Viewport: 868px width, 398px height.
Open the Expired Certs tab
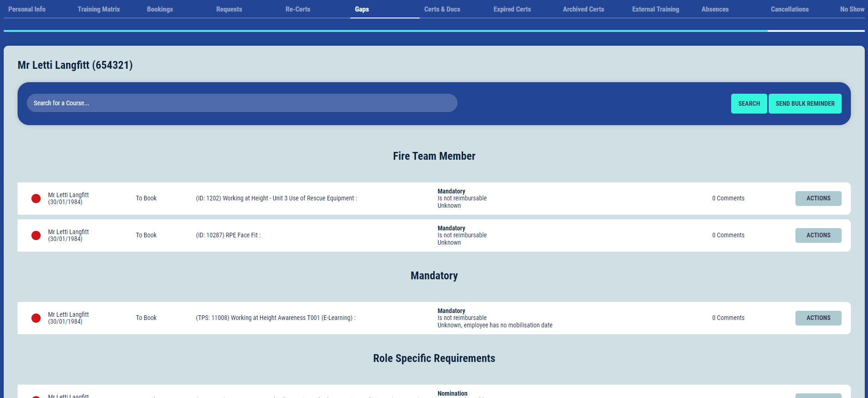tap(512, 9)
